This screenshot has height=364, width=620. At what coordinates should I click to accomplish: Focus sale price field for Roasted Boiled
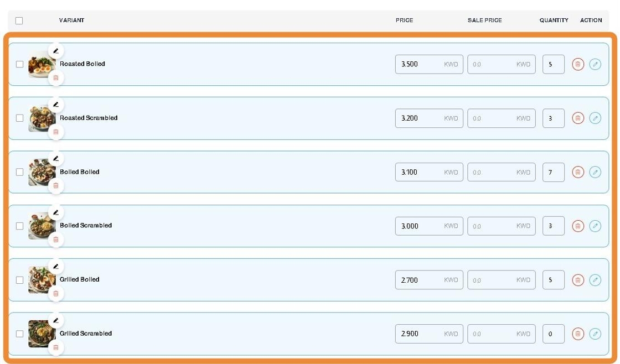pyautogui.click(x=502, y=64)
